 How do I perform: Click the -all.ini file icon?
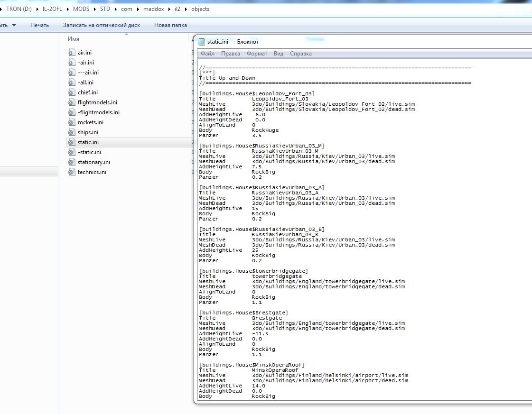72,83
